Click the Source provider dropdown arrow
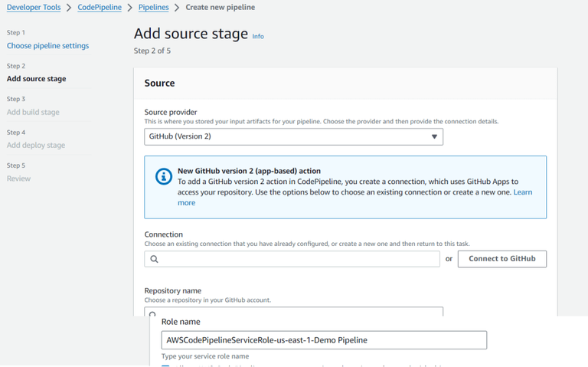Viewport: 588px width, 367px height. 434,137
